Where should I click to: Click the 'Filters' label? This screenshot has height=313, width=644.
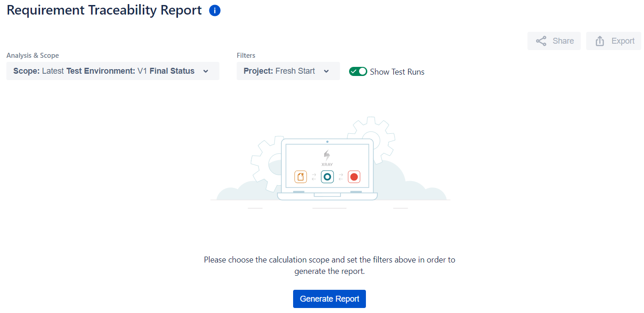[246, 56]
